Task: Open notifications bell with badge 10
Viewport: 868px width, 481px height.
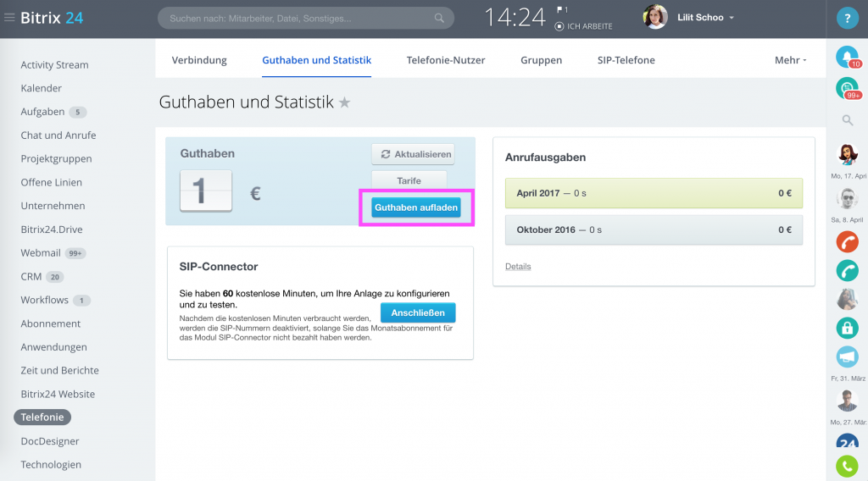Action: coord(848,57)
